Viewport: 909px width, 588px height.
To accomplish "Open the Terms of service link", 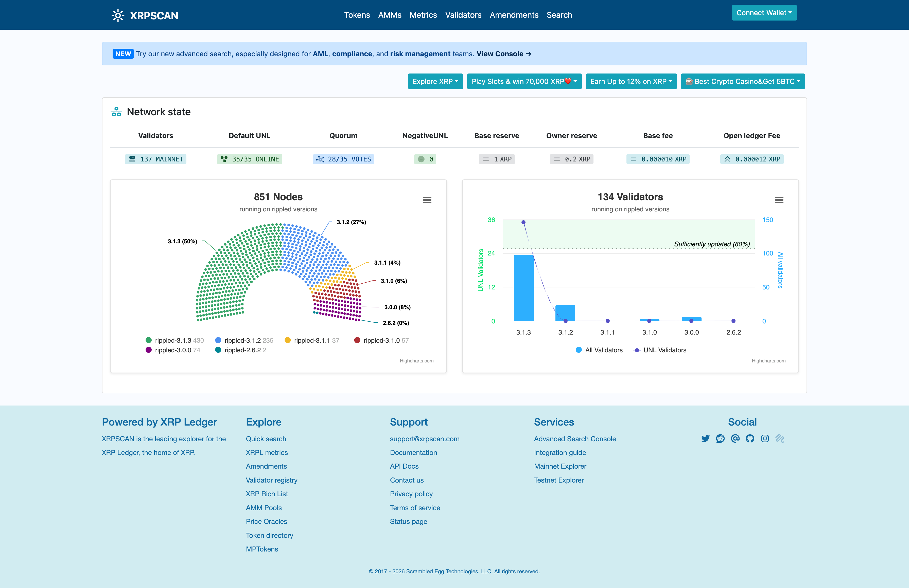I will [x=415, y=507].
